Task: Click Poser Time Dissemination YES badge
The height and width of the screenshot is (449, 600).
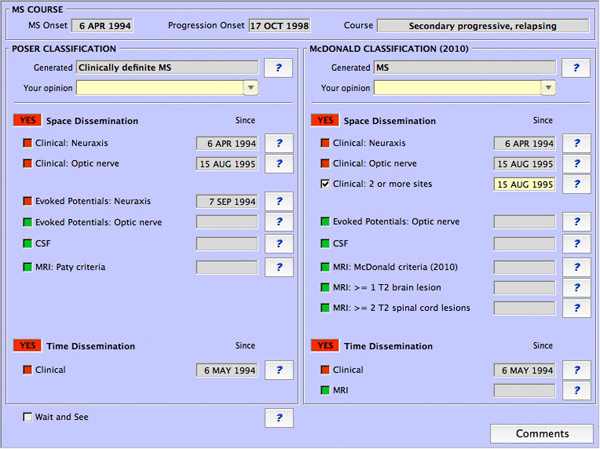Action: [27, 346]
